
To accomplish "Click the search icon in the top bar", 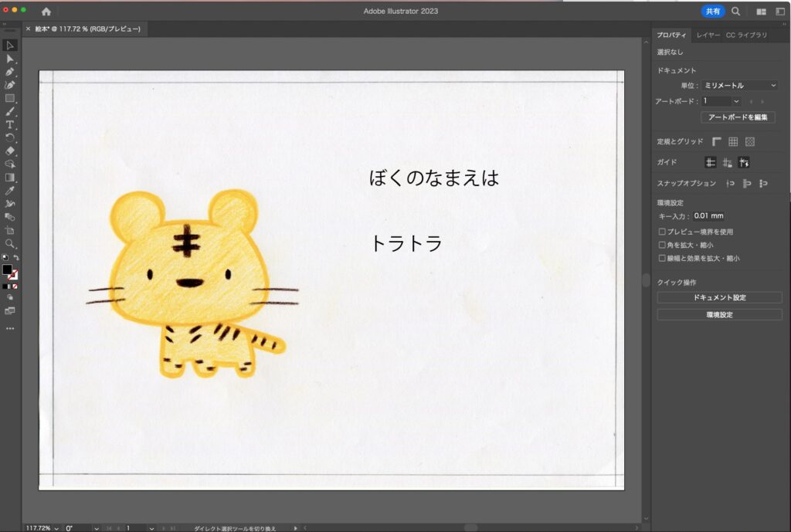I will tap(735, 12).
